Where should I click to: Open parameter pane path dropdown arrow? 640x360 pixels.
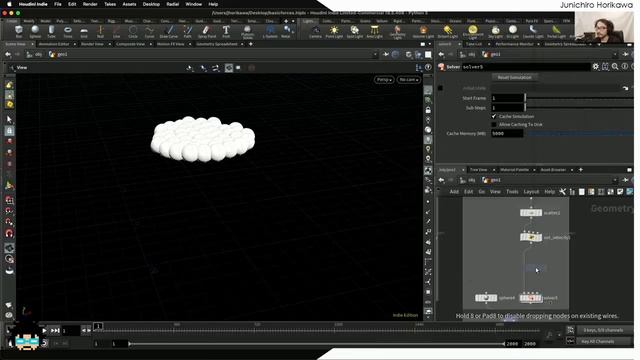(x=615, y=54)
